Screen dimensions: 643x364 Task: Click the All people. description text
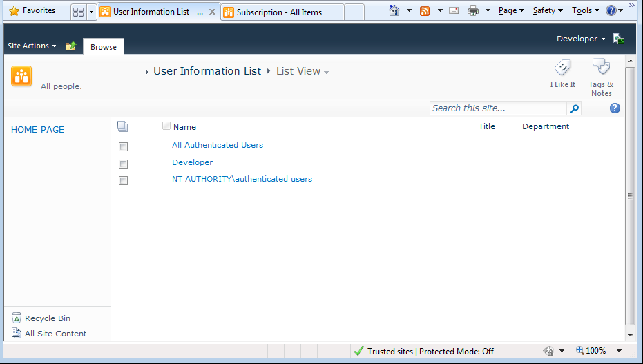click(61, 86)
